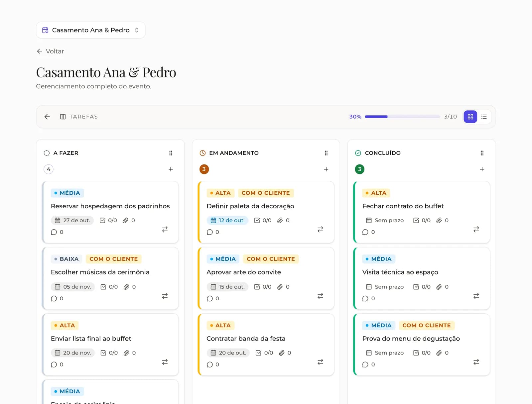532x404 pixels.
Task: Click the 27 de out. due date chip
Action: 72,220
